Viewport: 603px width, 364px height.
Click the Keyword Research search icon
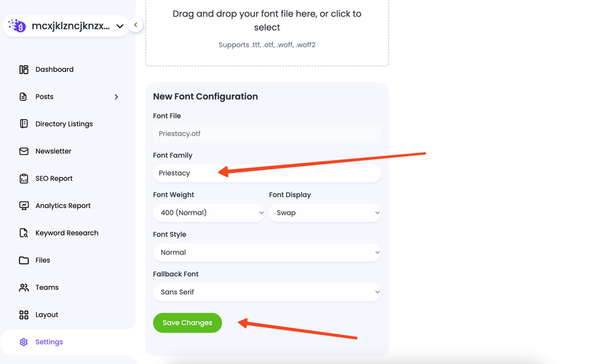(x=24, y=233)
